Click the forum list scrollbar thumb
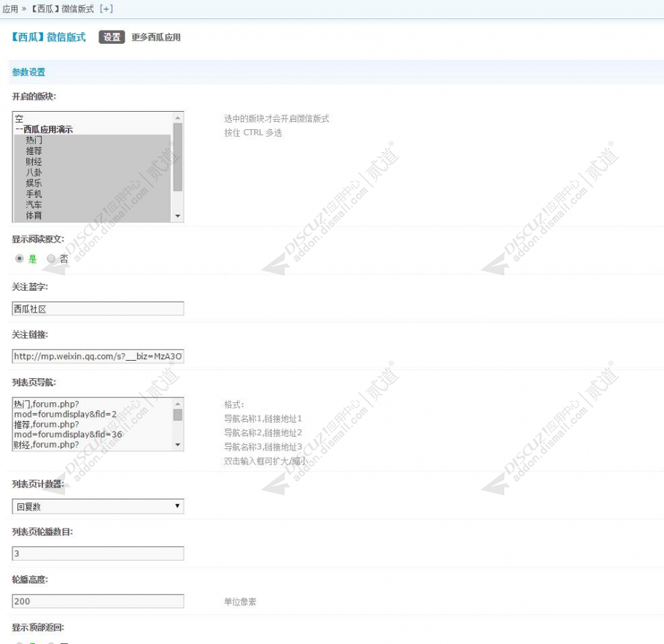The image size is (664, 644). click(178, 157)
